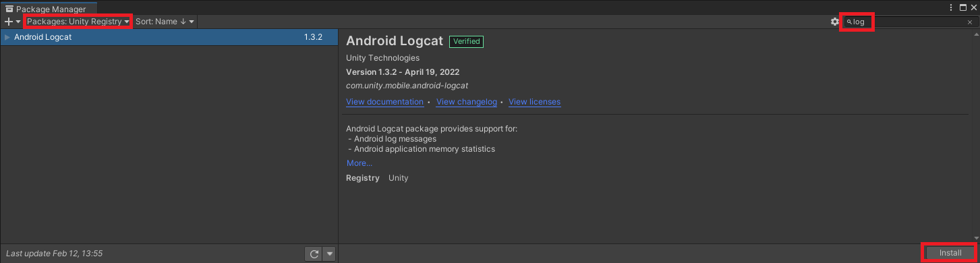Screen dimensions: 980x263
Task: Click the Last update Feb 12, 13:55 status
Action: click(x=54, y=254)
